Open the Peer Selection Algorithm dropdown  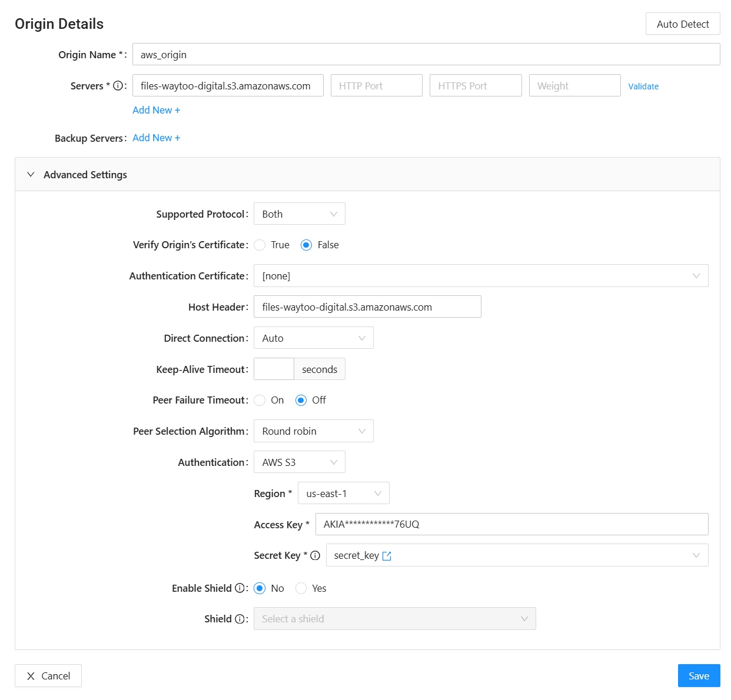(x=314, y=431)
